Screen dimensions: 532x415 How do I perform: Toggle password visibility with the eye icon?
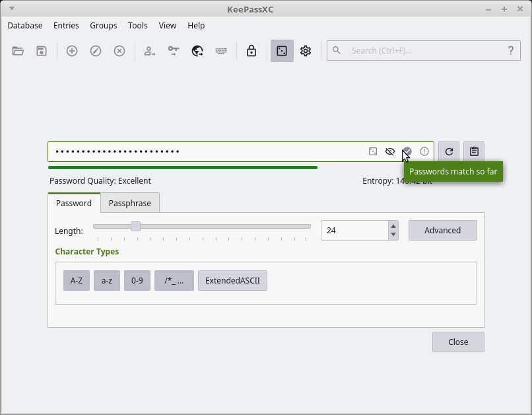tap(390, 151)
